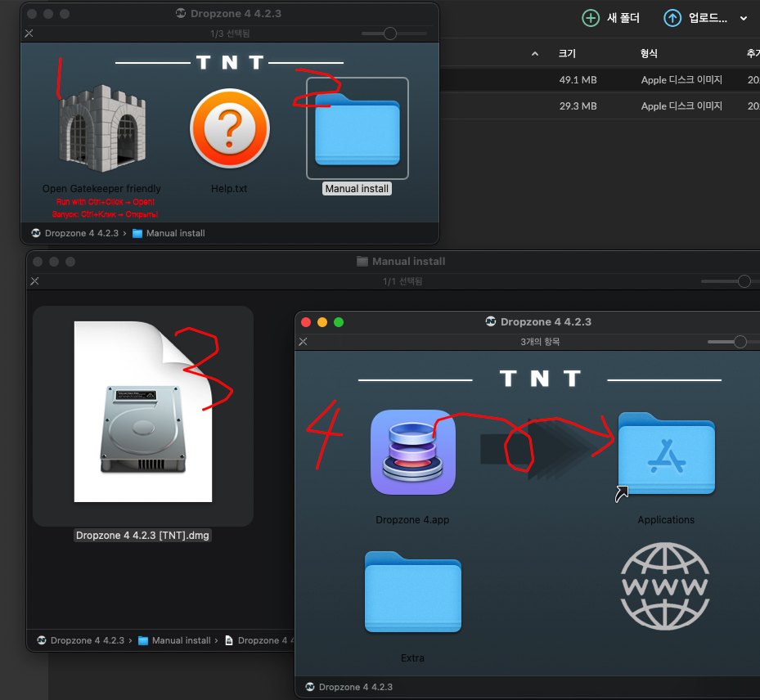760x700 pixels.
Task: Select the Manual install folder icon
Action: tap(358, 129)
